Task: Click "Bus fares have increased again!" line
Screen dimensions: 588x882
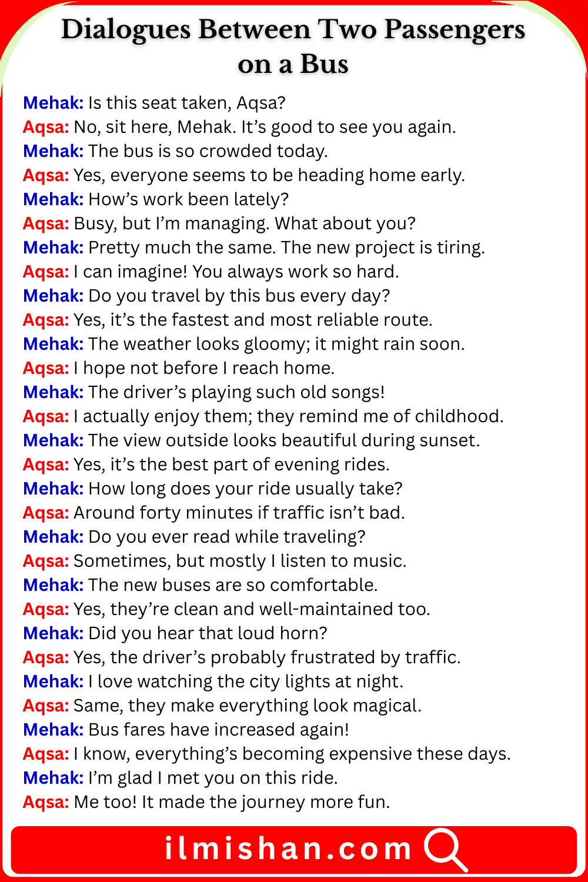Action: [219, 730]
